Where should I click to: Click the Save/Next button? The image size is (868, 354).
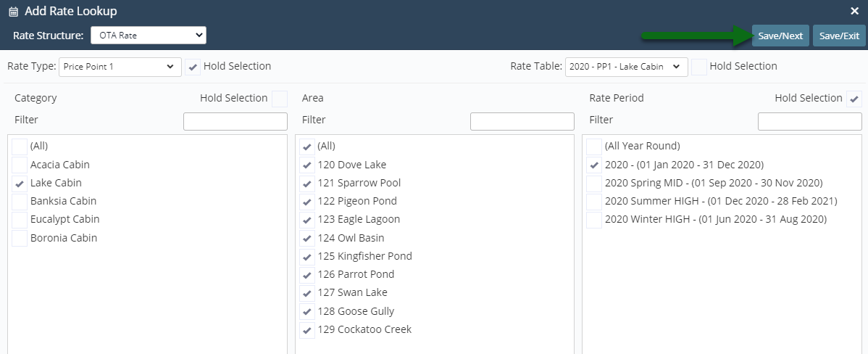pos(780,36)
